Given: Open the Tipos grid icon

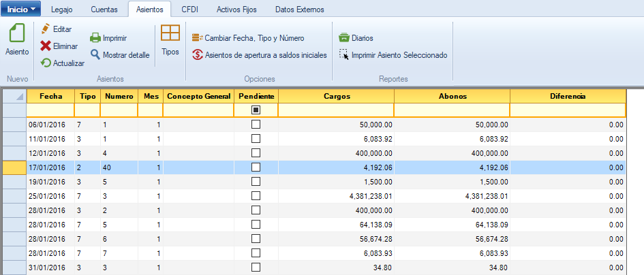Looking at the screenshot, I should pos(170,34).
